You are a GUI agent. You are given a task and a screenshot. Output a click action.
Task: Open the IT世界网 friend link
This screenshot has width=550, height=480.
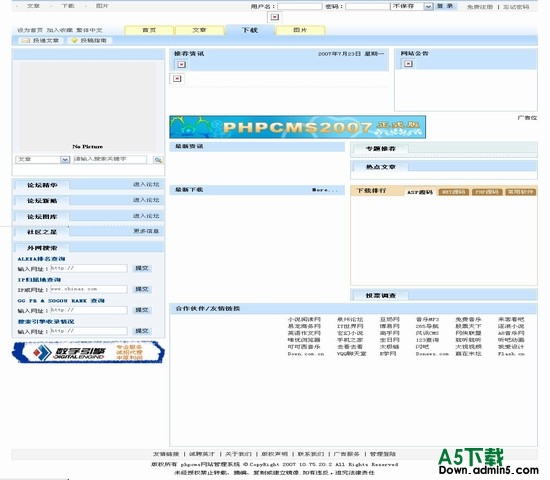350,326
